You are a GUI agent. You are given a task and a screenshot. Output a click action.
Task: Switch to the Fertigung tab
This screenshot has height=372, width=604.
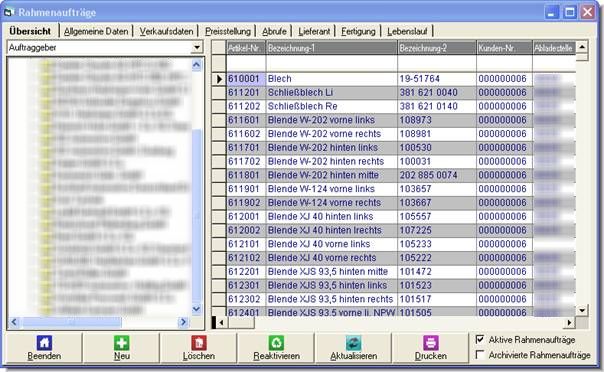pos(358,31)
